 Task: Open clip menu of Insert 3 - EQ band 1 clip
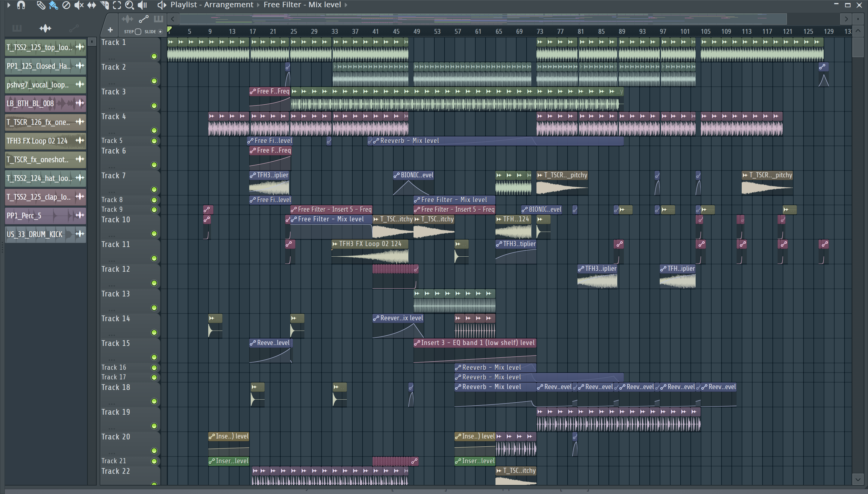tap(417, 343)
